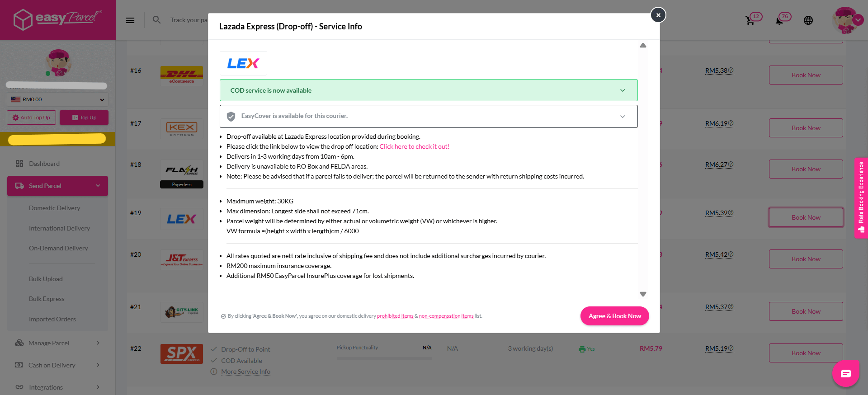This screenshot has height=395, width=868.
Task: Click the EasyCover shield icon
Action: pos(231,117)
